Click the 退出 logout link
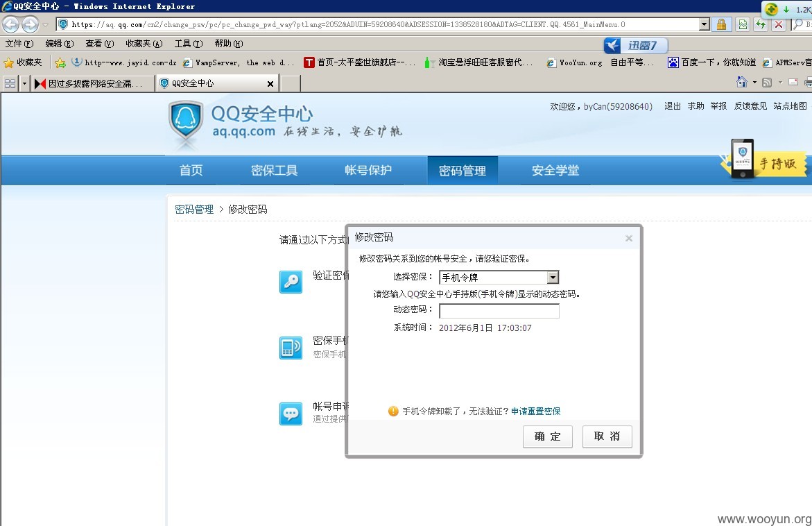This screenshot has width=812, height=526. (672, 105)
